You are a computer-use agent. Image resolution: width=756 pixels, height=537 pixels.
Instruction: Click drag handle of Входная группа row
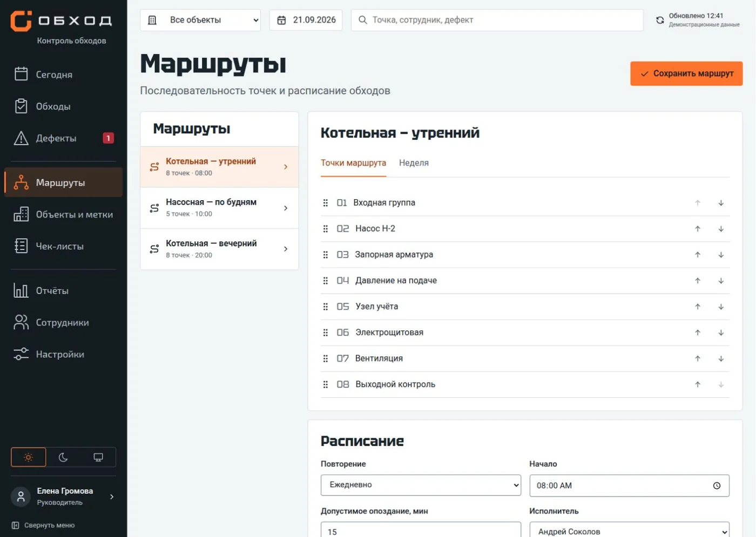[325, 203]
